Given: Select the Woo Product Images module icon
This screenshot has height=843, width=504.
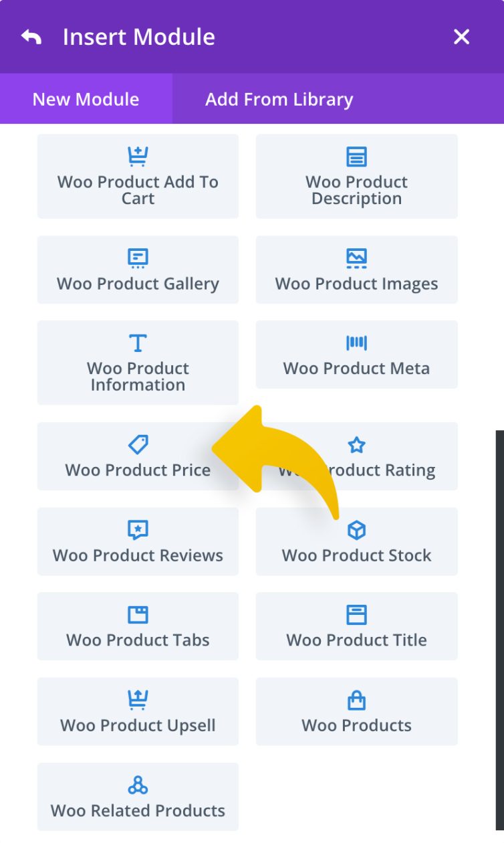Looking at the screenshot, I should coord(356,258).
